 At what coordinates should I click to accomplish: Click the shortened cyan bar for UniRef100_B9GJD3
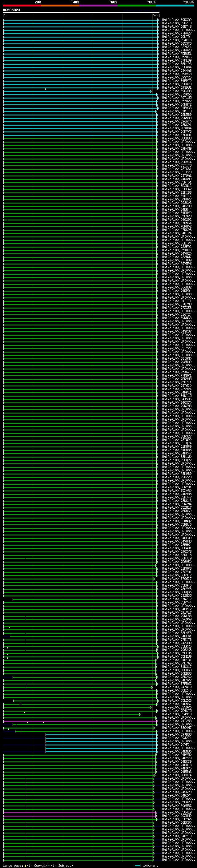(77, 91)
